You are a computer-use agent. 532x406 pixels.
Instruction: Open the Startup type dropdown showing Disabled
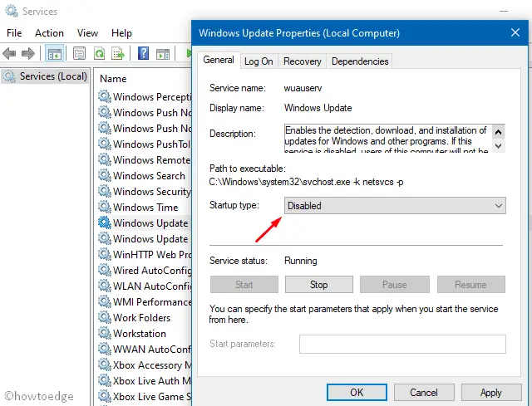pyautogui.click(x=395, y=206)
